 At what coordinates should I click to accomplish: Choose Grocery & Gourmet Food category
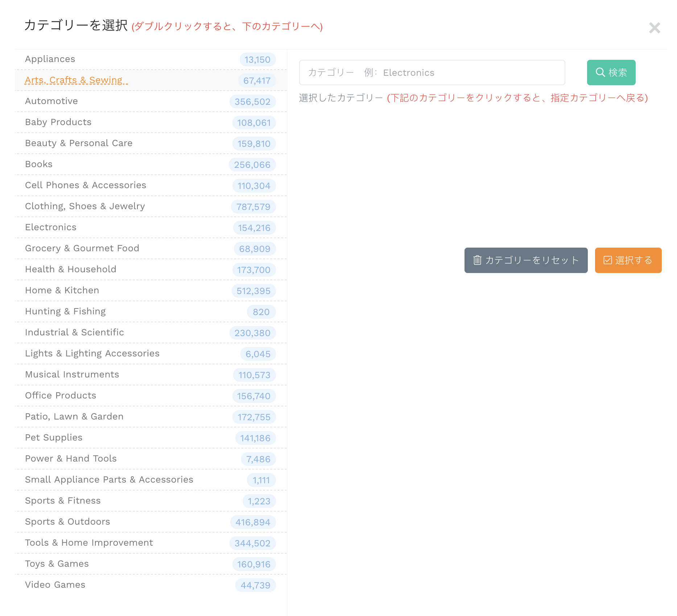[x=151, y=249]
